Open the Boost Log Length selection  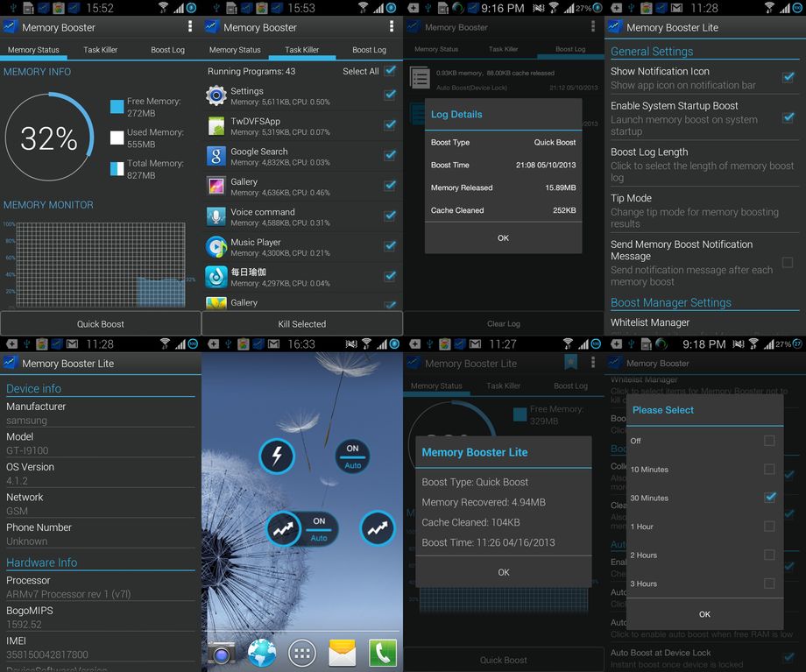tap(703, 165)
